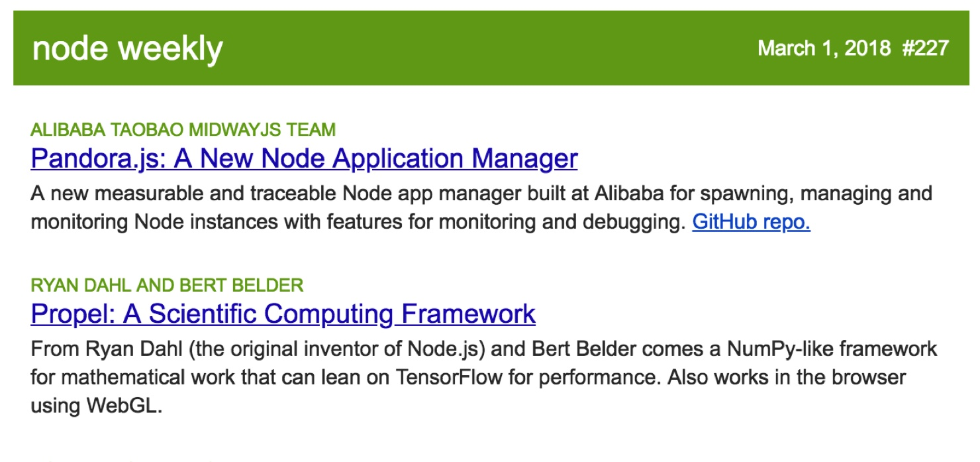Click the #227 issue number in header

tap(926, 48)
